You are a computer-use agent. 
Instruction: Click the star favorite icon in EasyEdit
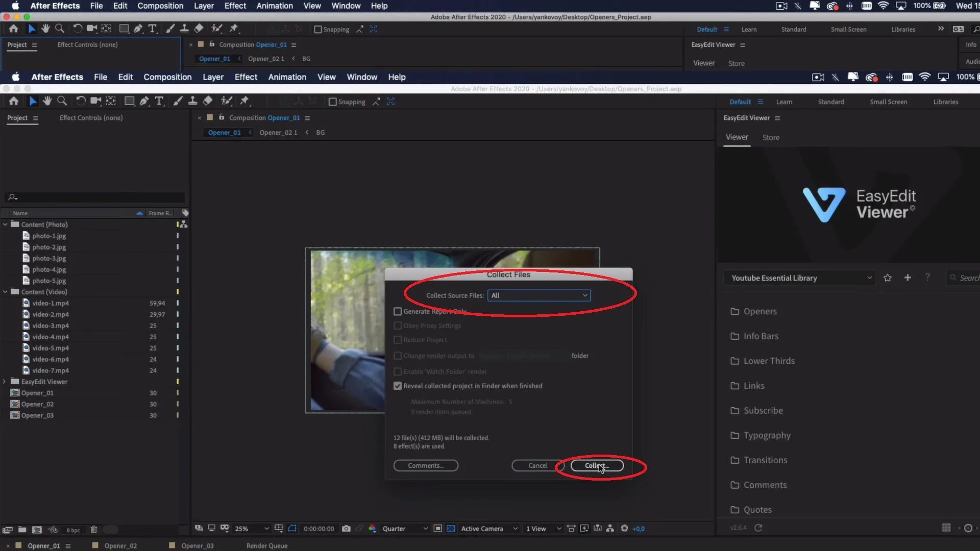(887, 278)
